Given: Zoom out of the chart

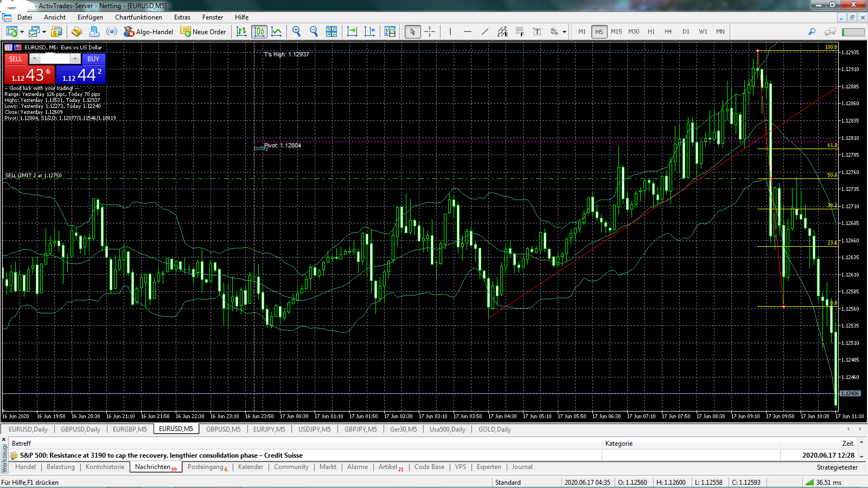Looking at the screenshot, I should 314,31.
